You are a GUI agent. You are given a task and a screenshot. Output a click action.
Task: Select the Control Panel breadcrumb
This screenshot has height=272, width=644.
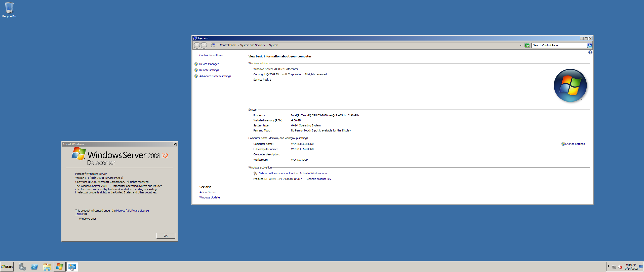(228, 45)
